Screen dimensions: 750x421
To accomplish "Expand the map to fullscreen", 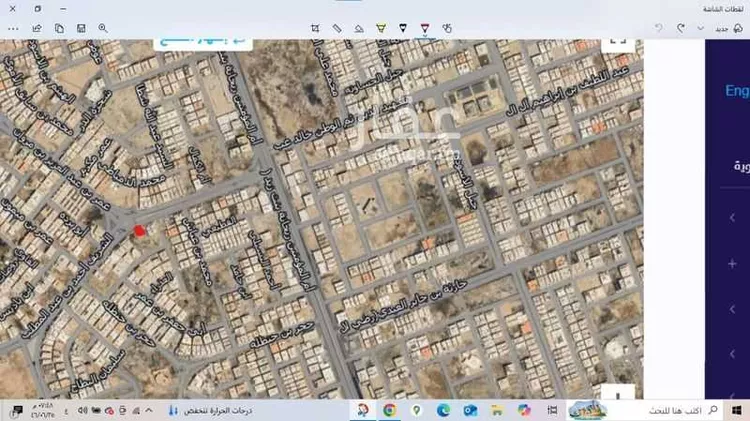I will [x=618, y=43].
